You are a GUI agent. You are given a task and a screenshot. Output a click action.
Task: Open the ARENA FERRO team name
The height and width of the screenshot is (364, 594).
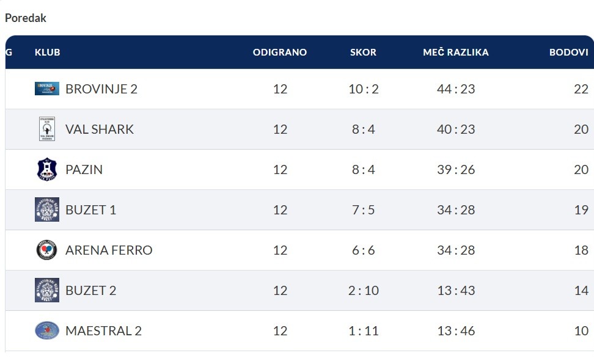(109, 250)
